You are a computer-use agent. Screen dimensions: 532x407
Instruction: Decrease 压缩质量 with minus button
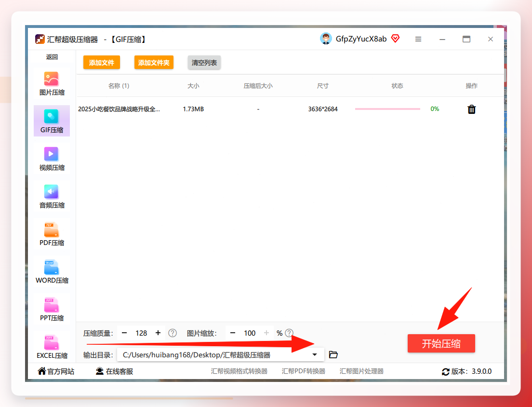point(124,333)
